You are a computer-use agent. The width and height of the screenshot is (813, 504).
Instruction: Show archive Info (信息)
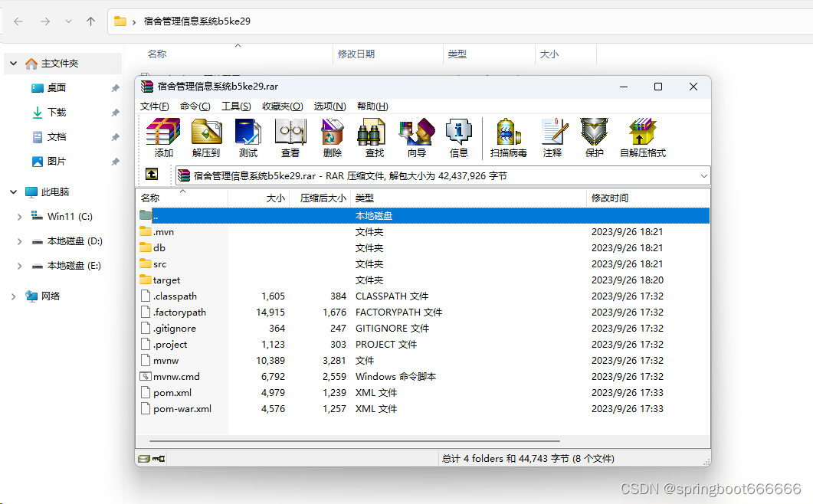[459, 137]
